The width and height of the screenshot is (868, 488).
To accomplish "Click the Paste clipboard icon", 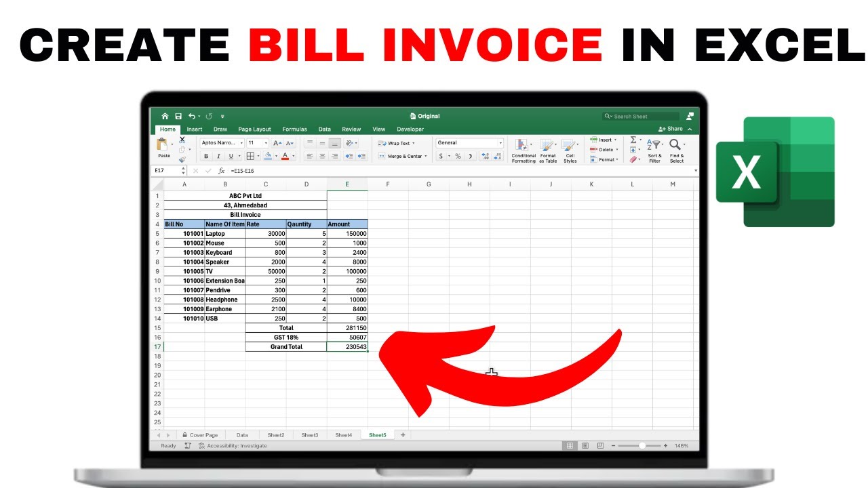I will pyautogui.click(x=163, y=144).
